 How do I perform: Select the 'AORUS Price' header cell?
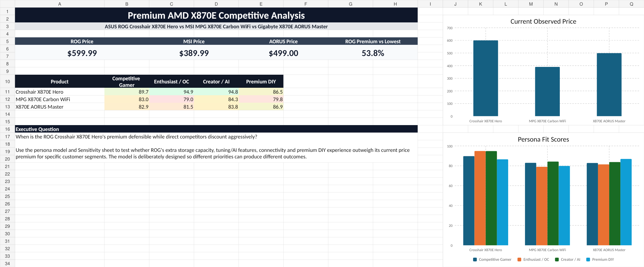[x=283, y=41]
